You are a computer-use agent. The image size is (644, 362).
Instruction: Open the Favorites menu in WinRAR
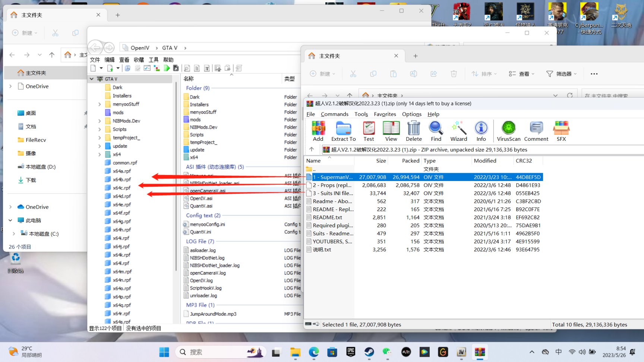[385, 114]
